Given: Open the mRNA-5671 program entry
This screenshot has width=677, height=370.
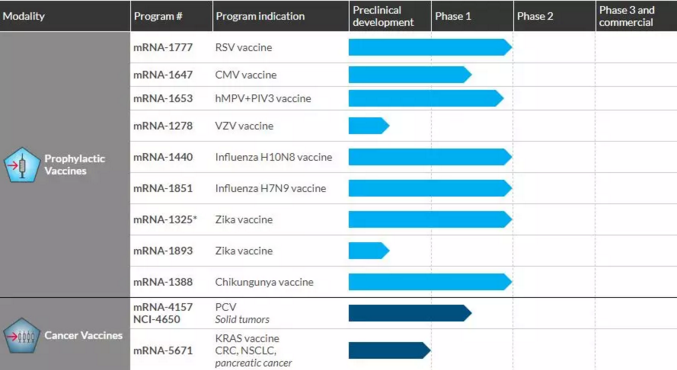Looking at the screenshot, I should coord(163,350).
